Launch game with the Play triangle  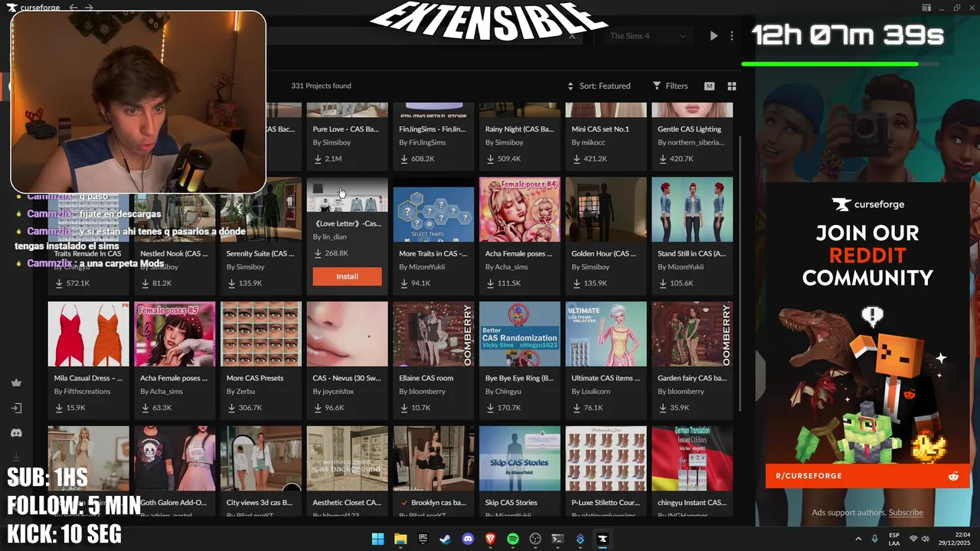(x=714, y=36)
